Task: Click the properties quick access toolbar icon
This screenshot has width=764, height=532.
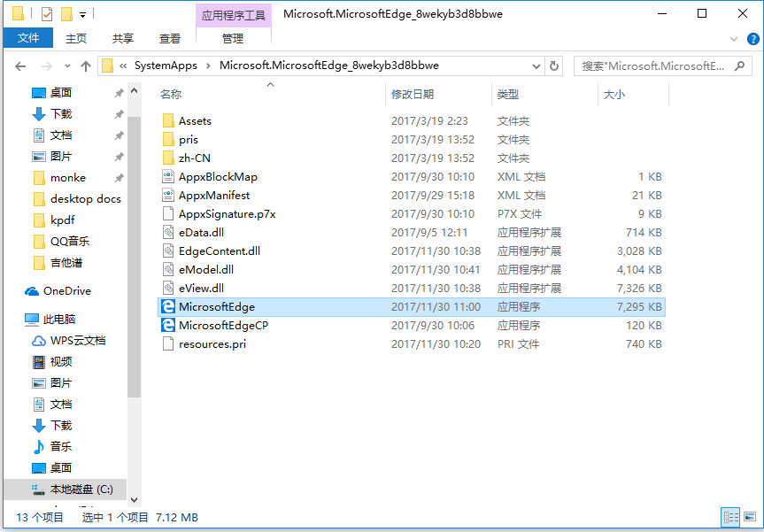Action: coord(47,14)
